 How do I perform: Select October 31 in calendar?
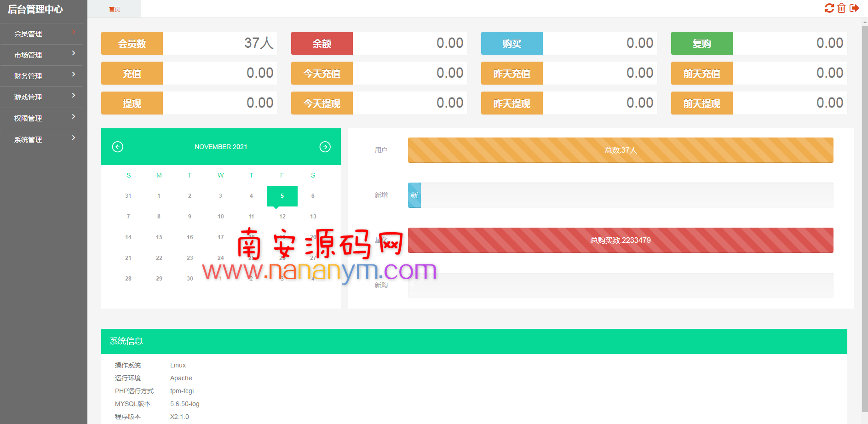click(128, 196)
